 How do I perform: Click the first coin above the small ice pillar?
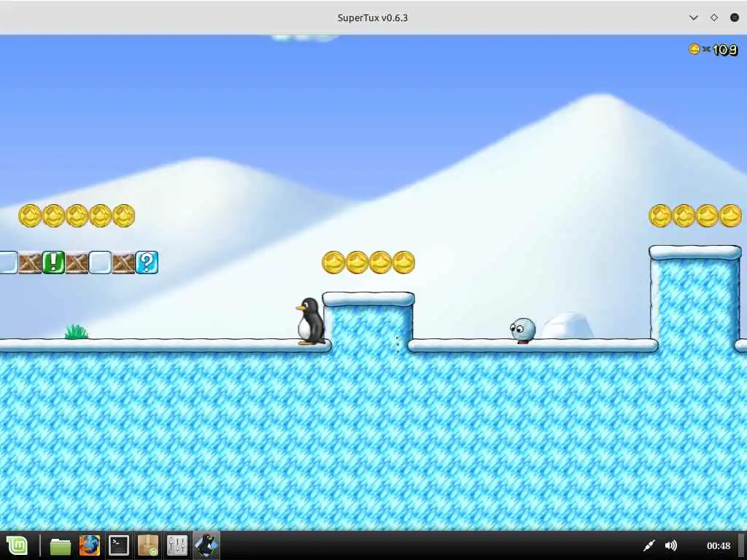click(333, 262)
